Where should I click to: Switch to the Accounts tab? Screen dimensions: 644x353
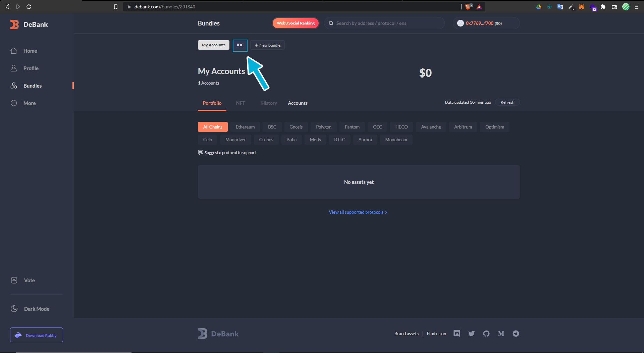298,103
